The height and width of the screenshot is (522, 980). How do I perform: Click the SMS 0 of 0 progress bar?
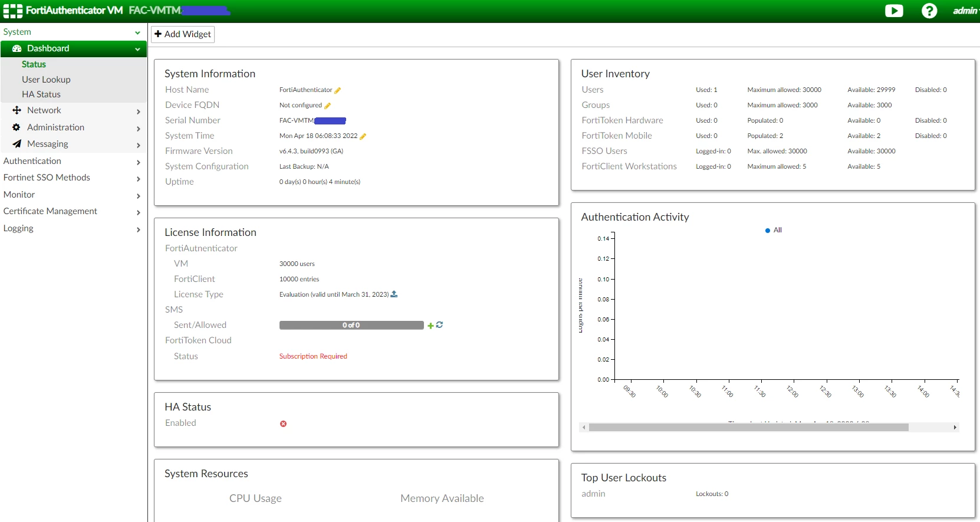pyautogui.click(x=351, y=325)
